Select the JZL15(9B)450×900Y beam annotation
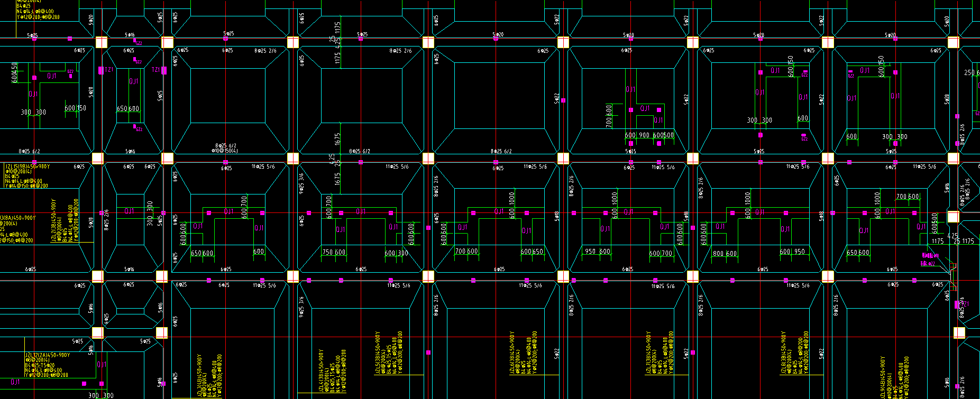The height and width of the screenshot is (399, 980). point(28,167)
